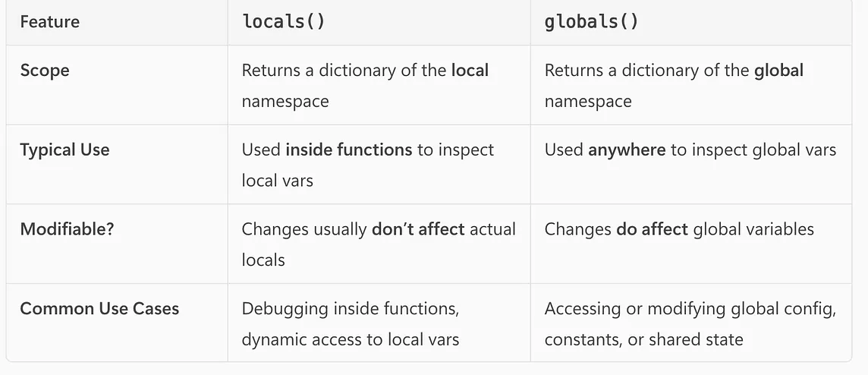The image size is (868, 375).
Task: Click the word namespace under globals() column
Action: (588, 102)
